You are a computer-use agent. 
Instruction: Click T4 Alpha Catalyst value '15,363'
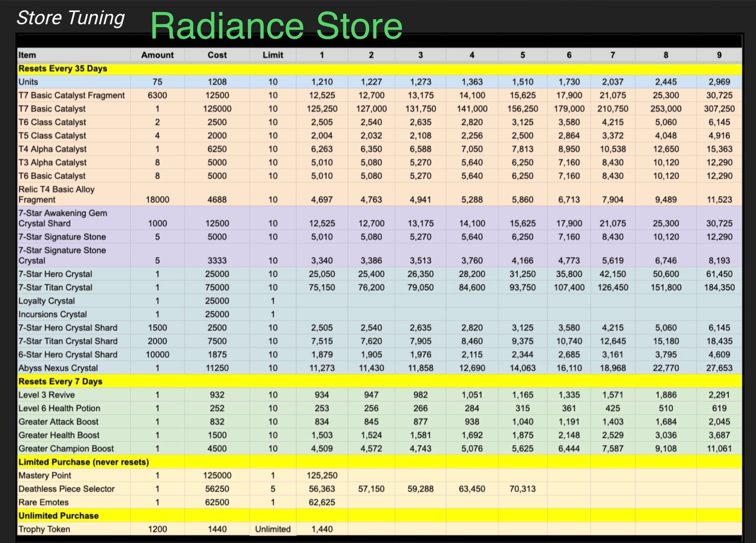719,149
